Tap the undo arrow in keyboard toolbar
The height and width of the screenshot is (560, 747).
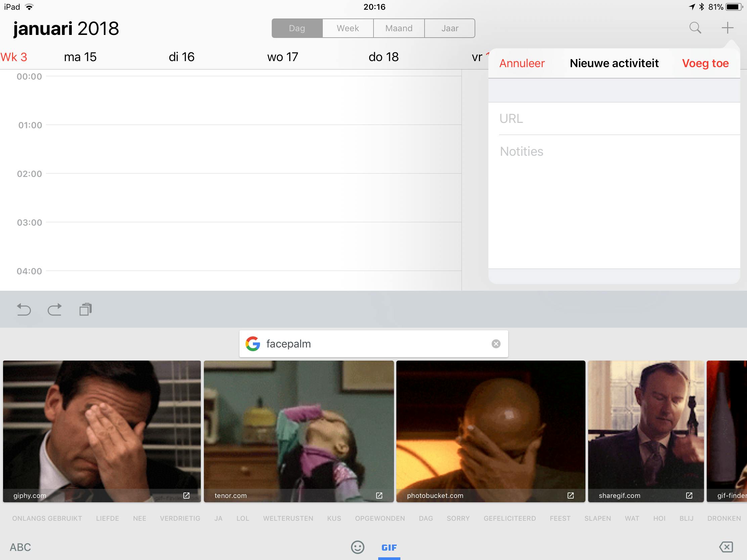tap(24, 309)
